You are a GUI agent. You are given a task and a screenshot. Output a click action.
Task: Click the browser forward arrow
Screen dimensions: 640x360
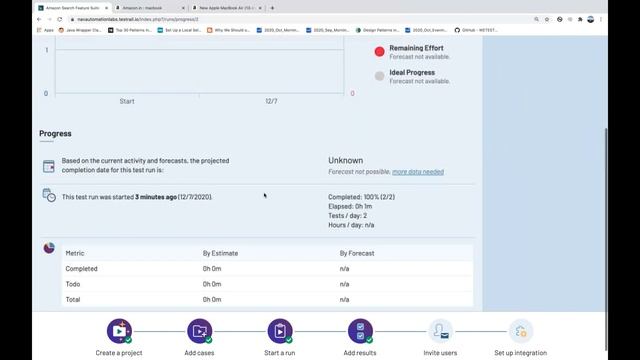pyautogui.click(x=49, y=19)
